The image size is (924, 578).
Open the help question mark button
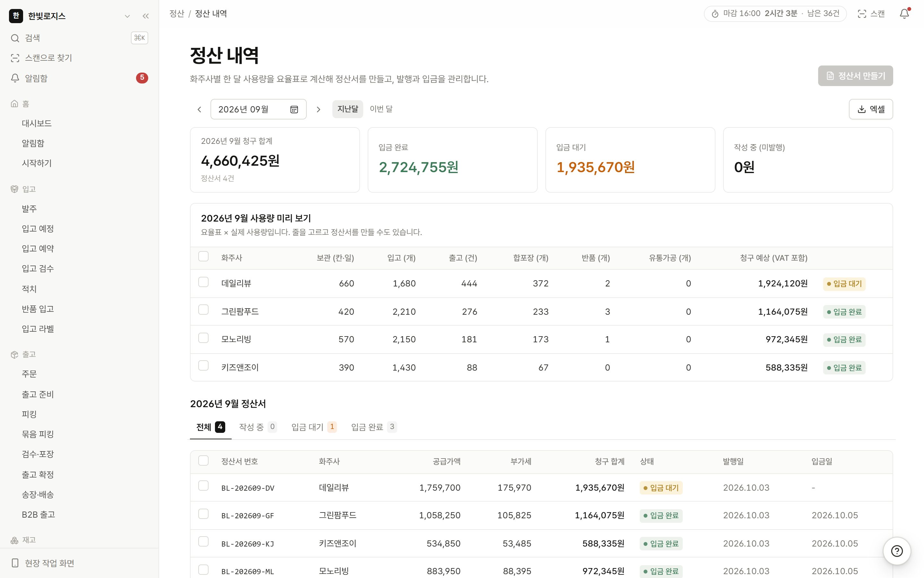point(896,551)
